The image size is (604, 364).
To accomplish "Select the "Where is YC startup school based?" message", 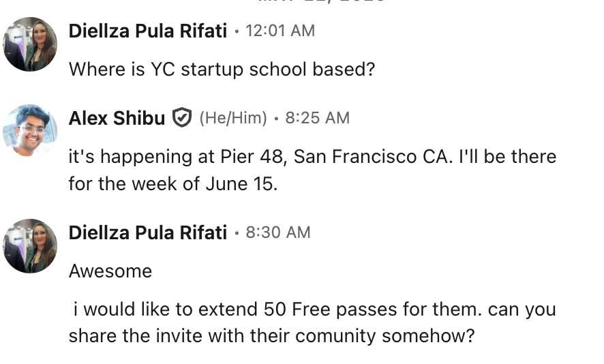I will (222, 70).
